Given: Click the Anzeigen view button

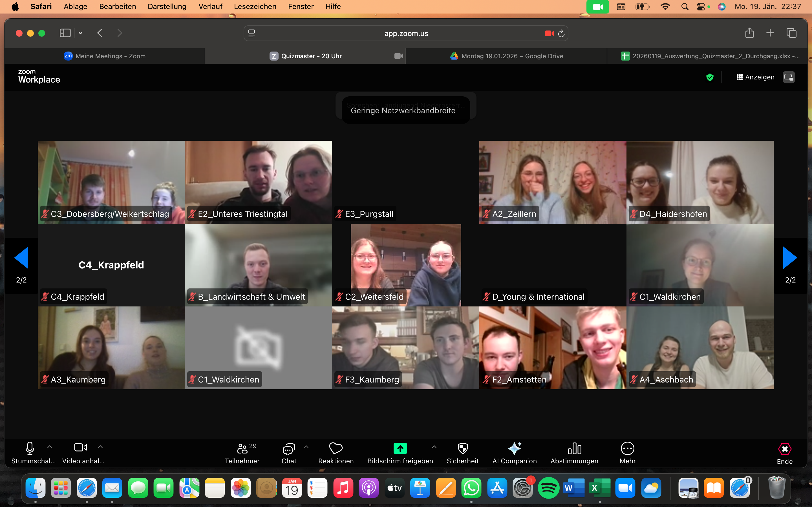Looking at the screenshot, I should click(x=755, y=77).
